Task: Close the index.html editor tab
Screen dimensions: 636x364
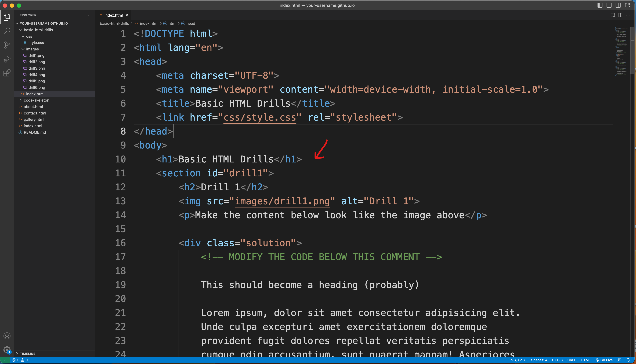Action: point(127,15)
